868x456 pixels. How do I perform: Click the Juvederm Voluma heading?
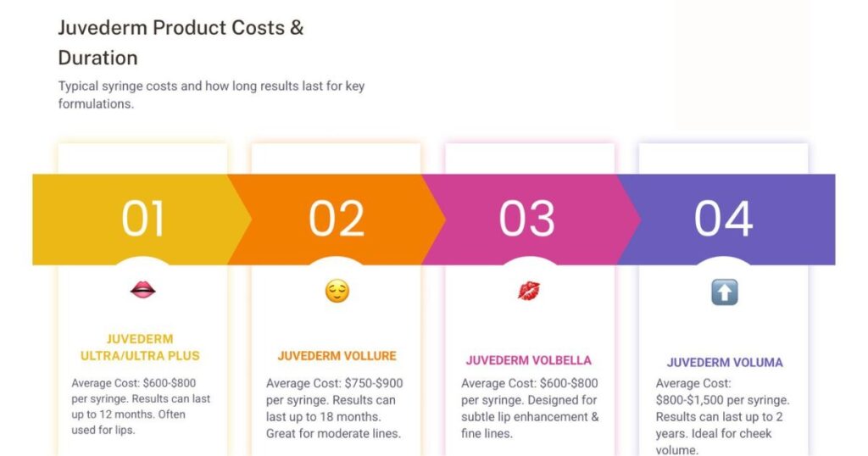724,362
